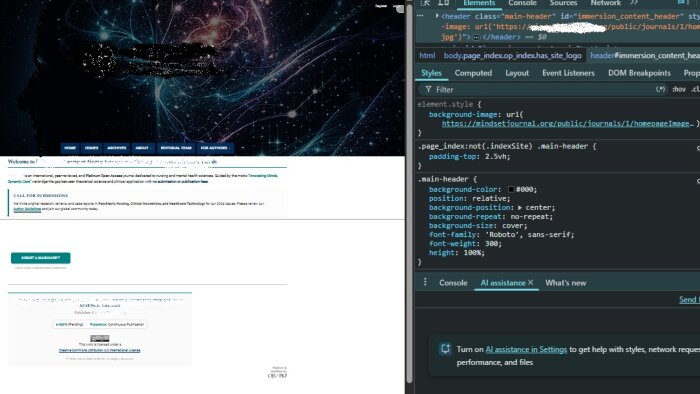
Task: Open the drawer three-dot menu
Action: coord(425,282)
